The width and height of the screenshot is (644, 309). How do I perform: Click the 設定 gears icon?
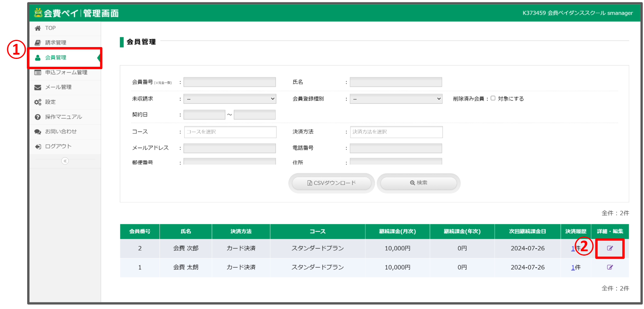[x=38, y=102]
